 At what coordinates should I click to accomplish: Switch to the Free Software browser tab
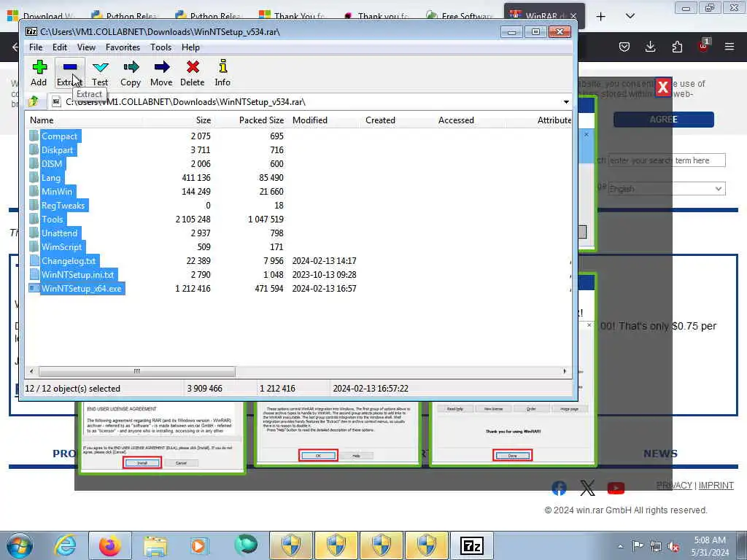(x=460, y=16)
